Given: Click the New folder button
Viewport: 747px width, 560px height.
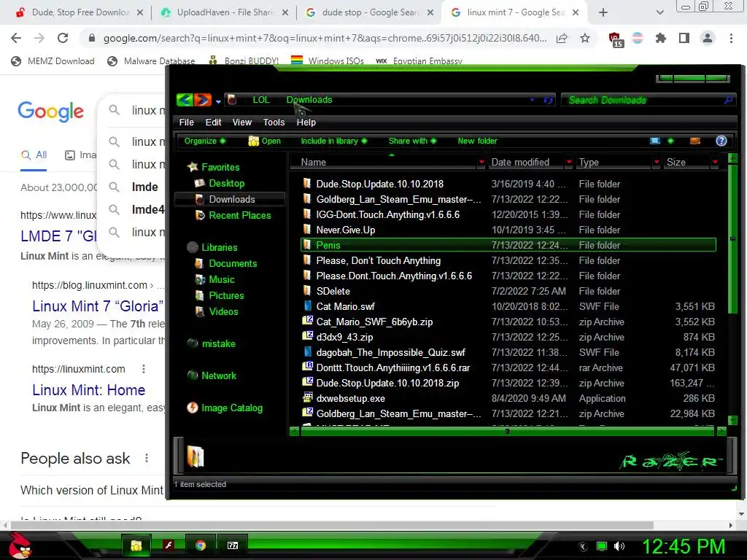Looking at the screenshot, I should pyautogui.click(x=477, y=141).
